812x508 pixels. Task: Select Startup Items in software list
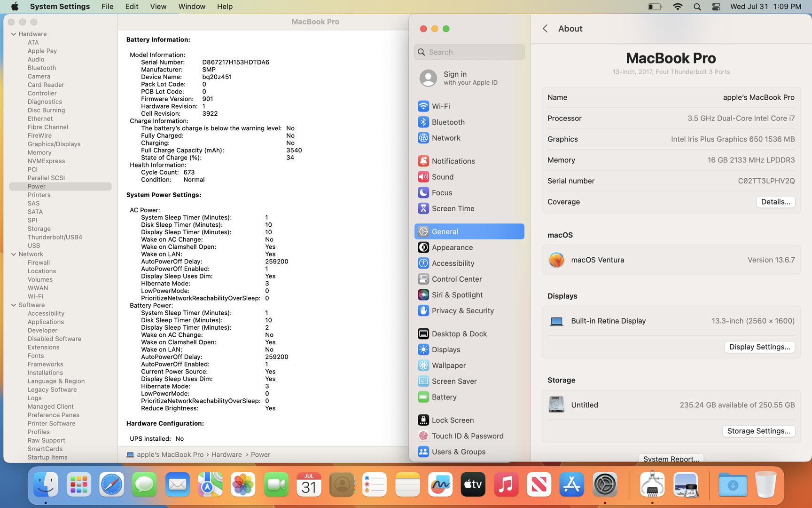pos(47,457)
